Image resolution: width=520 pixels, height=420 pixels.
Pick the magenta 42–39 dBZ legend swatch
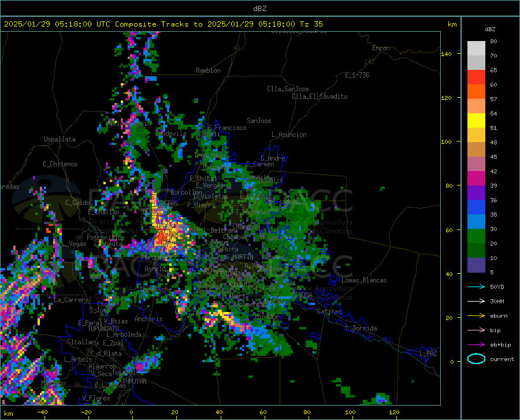point(476,179)
